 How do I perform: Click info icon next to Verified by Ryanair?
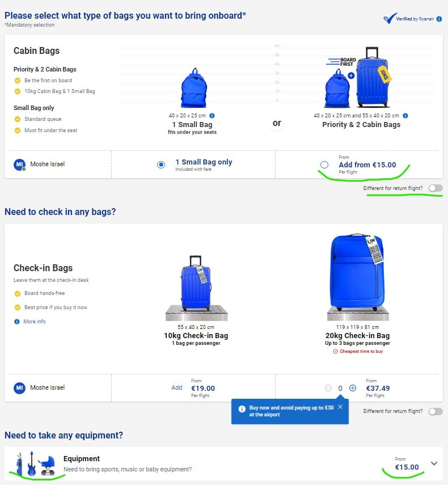pyautogui.click(x=439, y=19)
